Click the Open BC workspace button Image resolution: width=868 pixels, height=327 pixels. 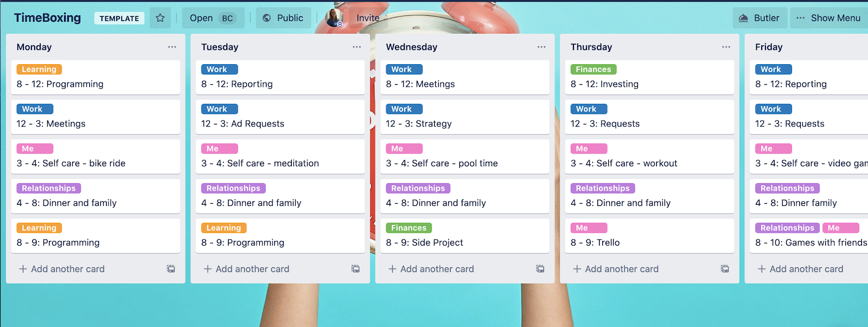pyautogui.click(x=213, y=18)
